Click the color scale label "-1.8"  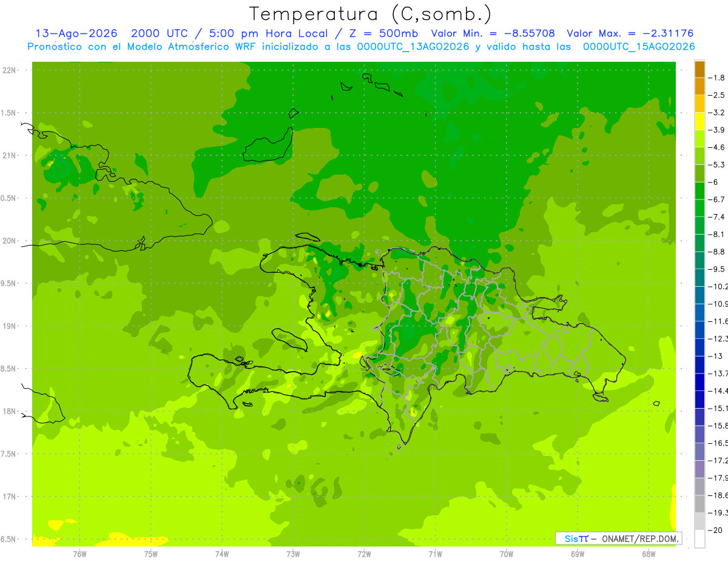[x=718, y=78]
